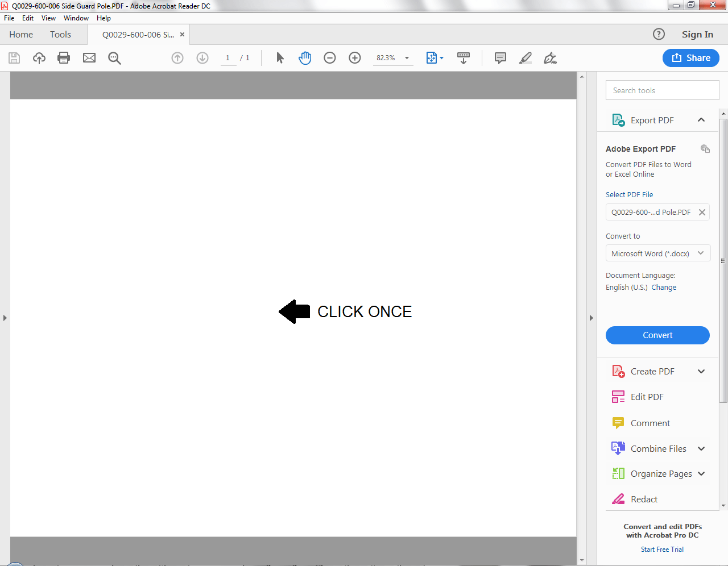
Task: Remove selected file Q0029-600 Pole.PDF
Action: [x=702, y=212]
